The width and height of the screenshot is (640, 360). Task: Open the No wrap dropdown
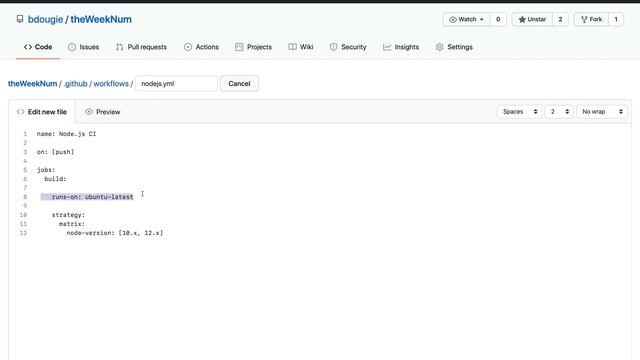[602, 111]
